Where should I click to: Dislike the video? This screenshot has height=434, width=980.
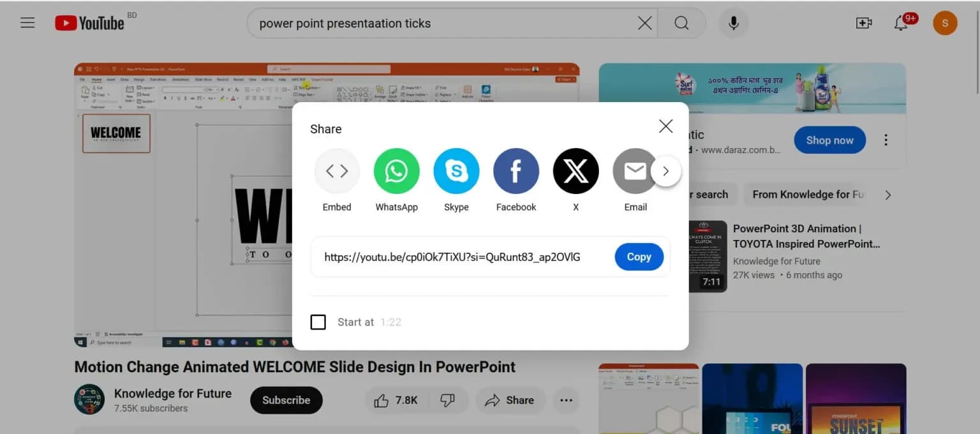coord(449,400)
